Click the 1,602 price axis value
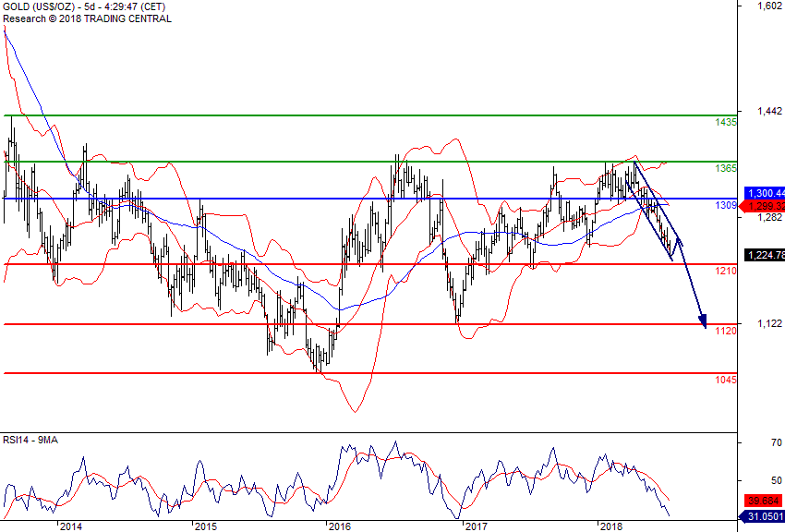Image resolution: width=785 pixels, height=532 pixels. pyautogui.click(x=769, y=6)
